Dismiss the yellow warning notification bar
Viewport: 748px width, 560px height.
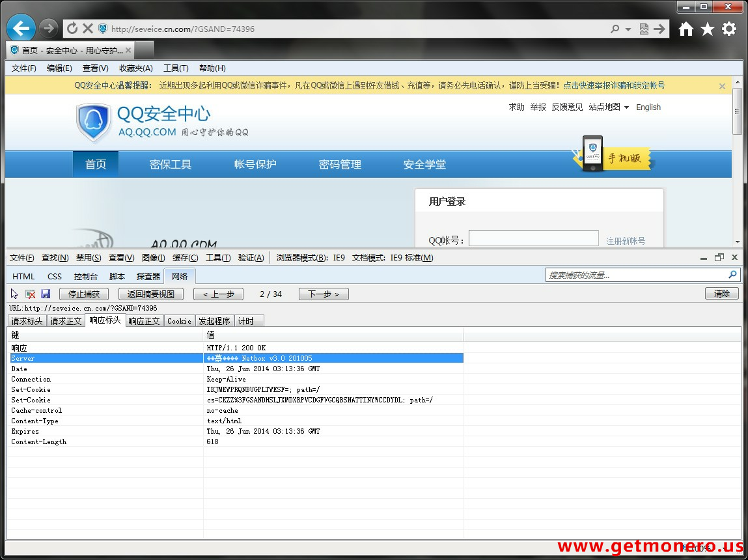pyautogui.click(x=722, y=86)
